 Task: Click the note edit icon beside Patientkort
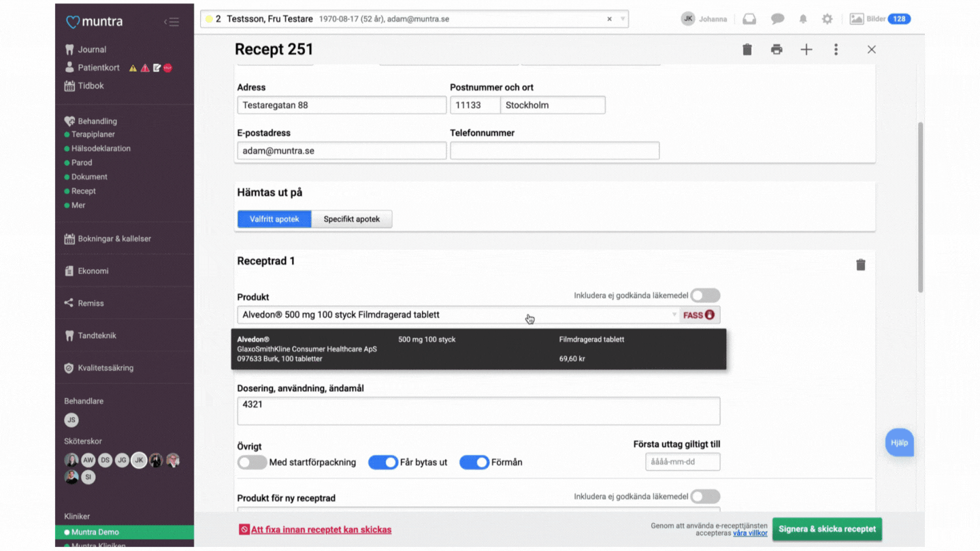coord(157,68)
